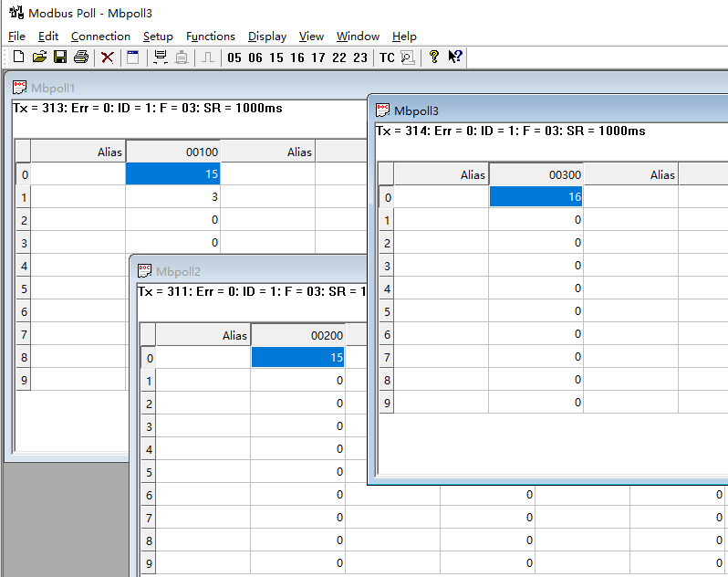
Task: Select function code 16 toolbar button
Action: coord(297,58)
